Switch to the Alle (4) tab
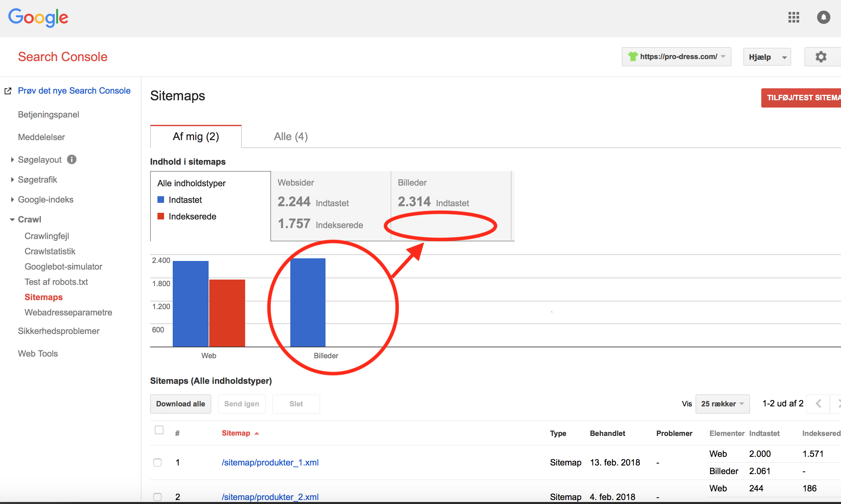This screenshot has width=841, height=504. click(x=291, y=136)
